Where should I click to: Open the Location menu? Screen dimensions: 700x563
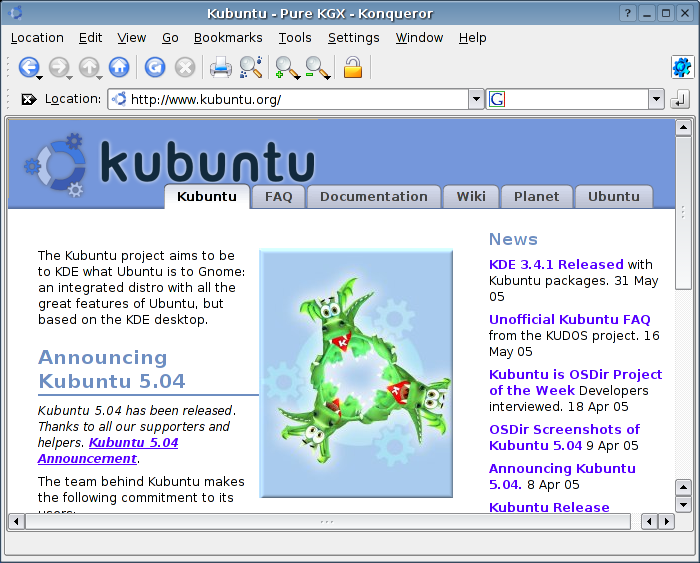pyautogui.click(x=37, y=38)
